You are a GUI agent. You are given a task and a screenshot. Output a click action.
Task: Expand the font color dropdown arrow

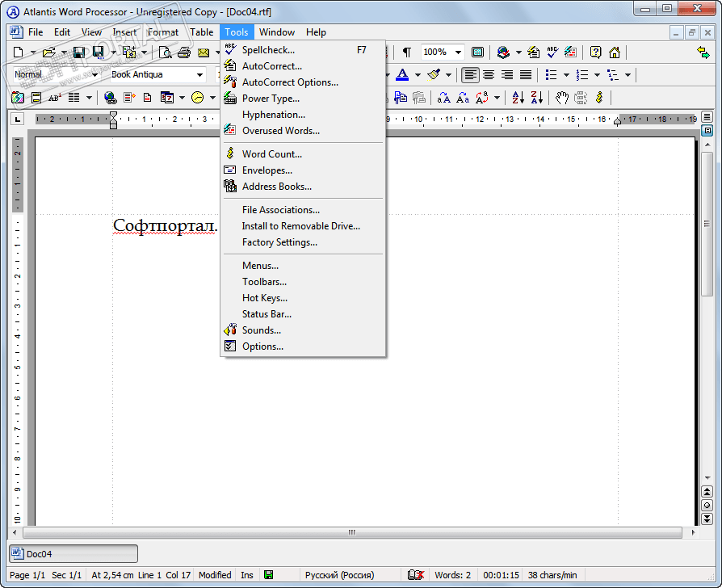(418, 74)
